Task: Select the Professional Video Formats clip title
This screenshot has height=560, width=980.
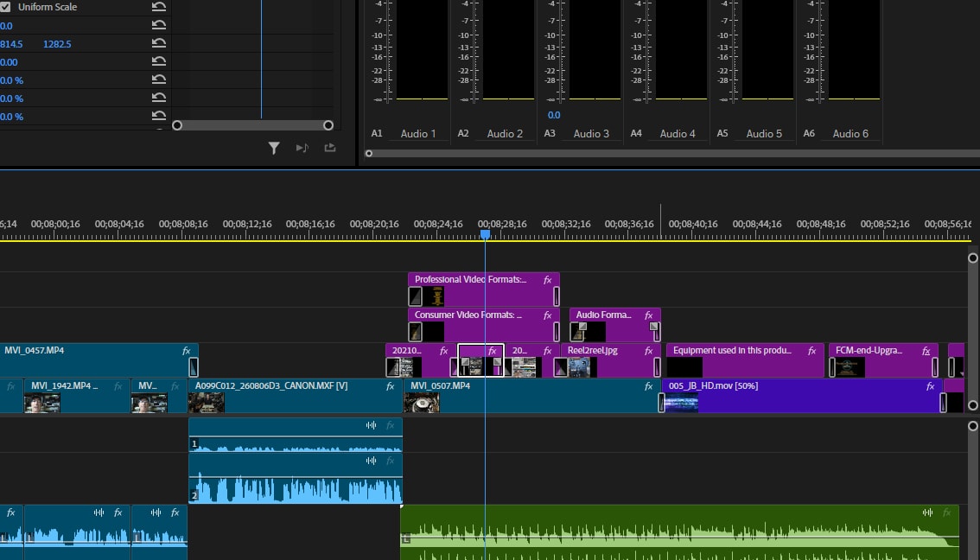Action: [470, 279]
